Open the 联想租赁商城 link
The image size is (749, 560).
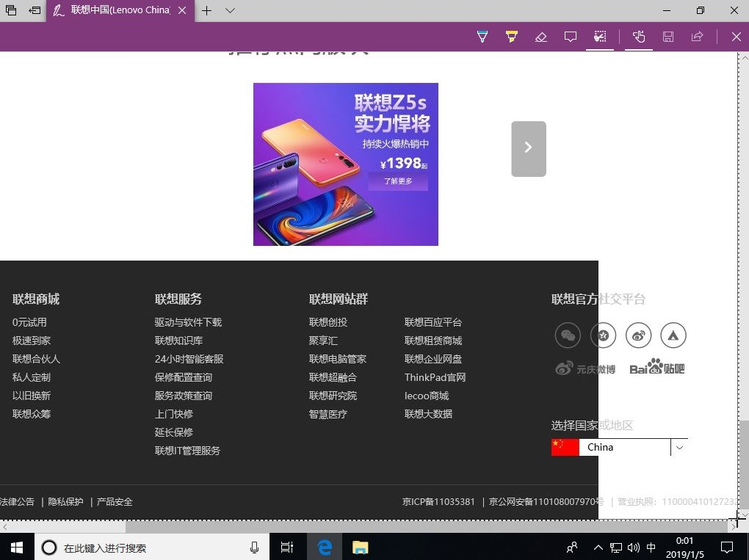click(x=433, y=341)
